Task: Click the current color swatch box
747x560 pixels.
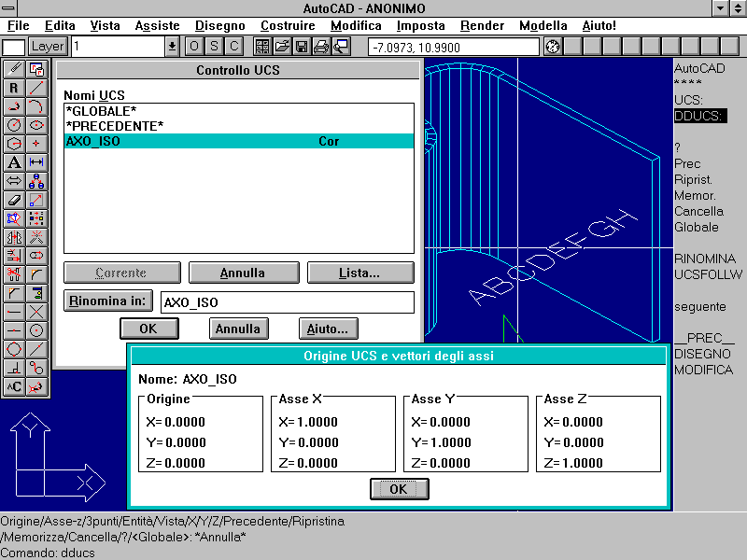Action: 14,48
